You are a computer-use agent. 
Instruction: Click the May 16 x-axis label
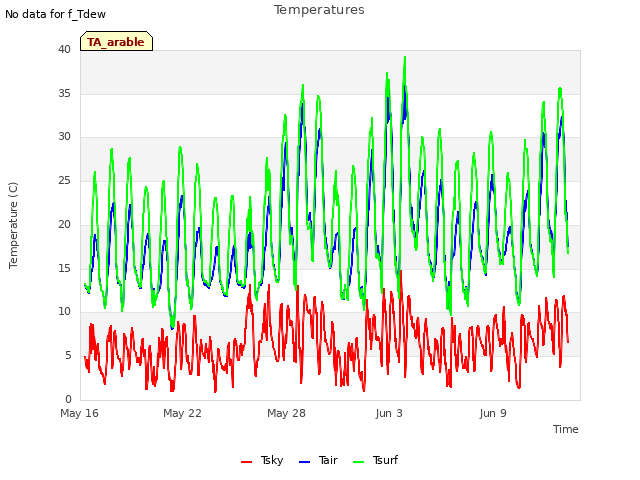coord(80,413)
